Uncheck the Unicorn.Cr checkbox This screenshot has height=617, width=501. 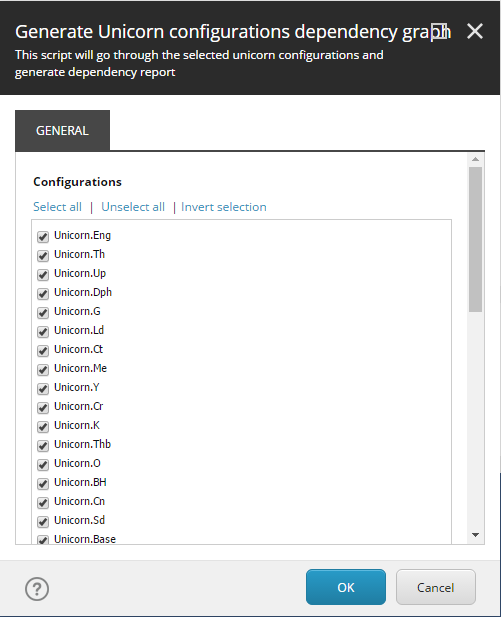pos(43,407)
